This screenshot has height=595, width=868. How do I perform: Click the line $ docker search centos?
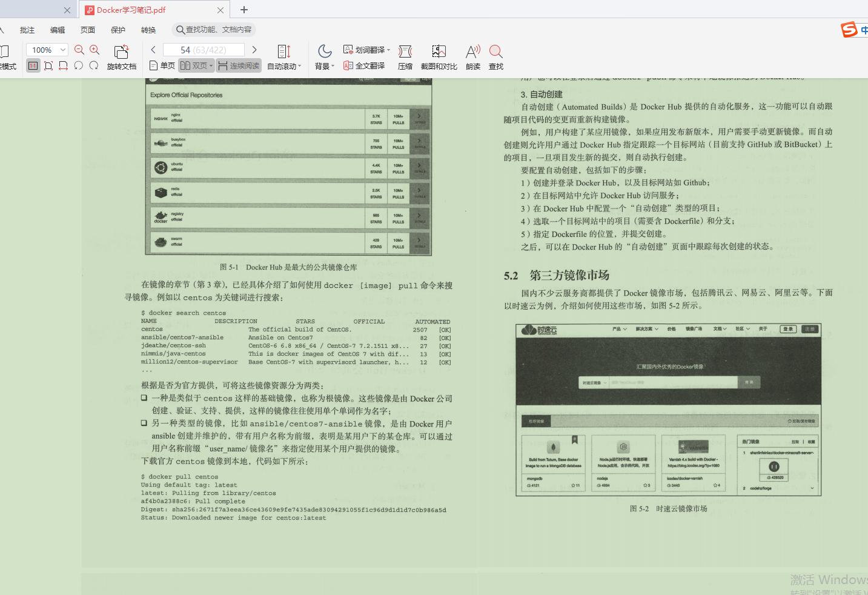184,313
